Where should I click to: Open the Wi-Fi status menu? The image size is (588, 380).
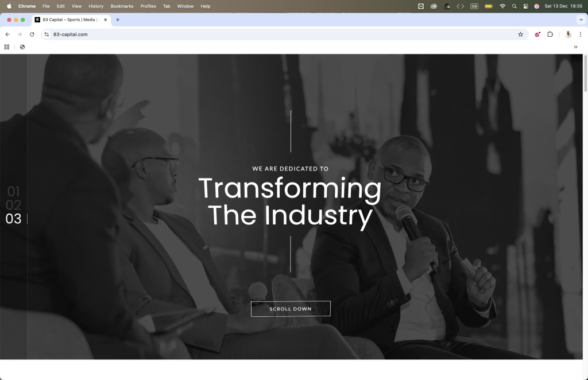coord(502,6)
